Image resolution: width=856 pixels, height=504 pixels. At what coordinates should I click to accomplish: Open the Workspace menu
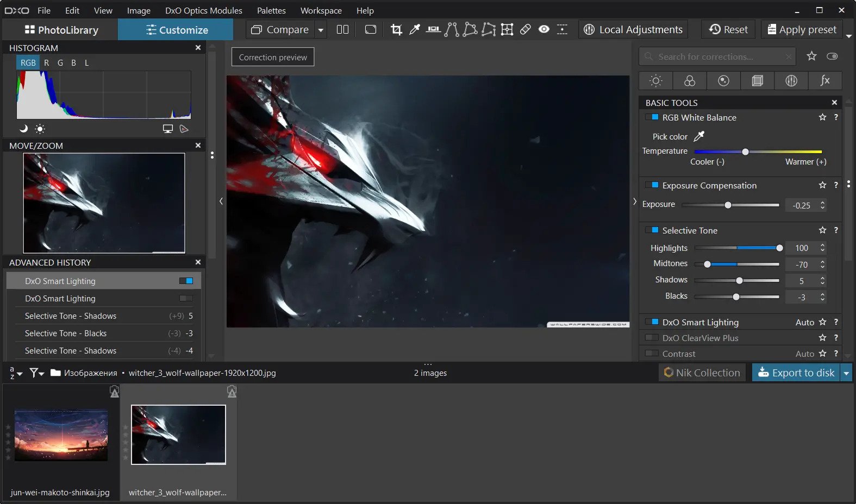coord(321,10)
